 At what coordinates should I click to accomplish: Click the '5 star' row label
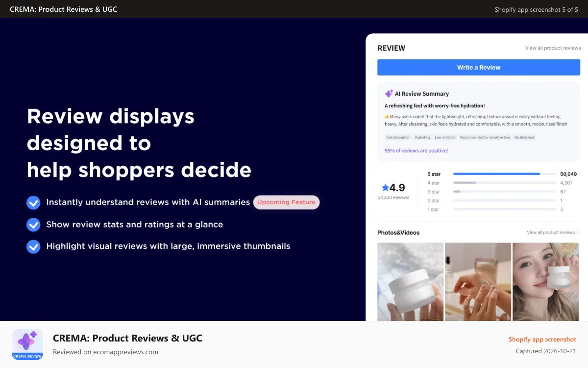click(434, 174)
